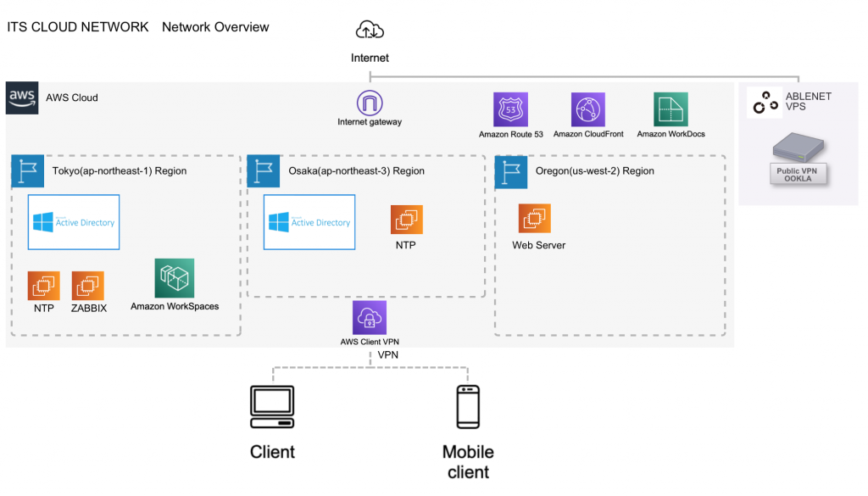Select the 'ABLENET VPS' label text
Viewport: 868px width, 496px height.
click(808, 101)
